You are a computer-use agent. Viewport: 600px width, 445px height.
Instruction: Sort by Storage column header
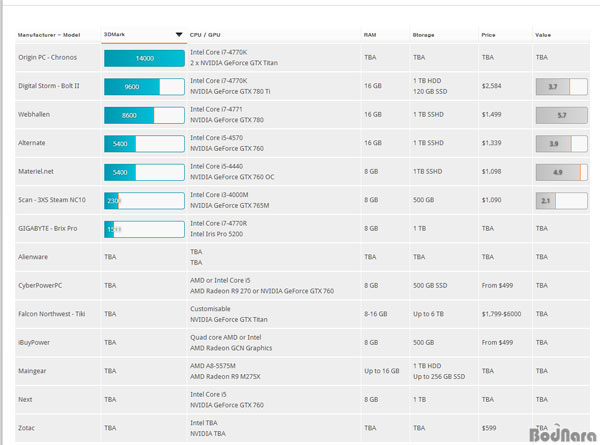click(x=423, y=35)
